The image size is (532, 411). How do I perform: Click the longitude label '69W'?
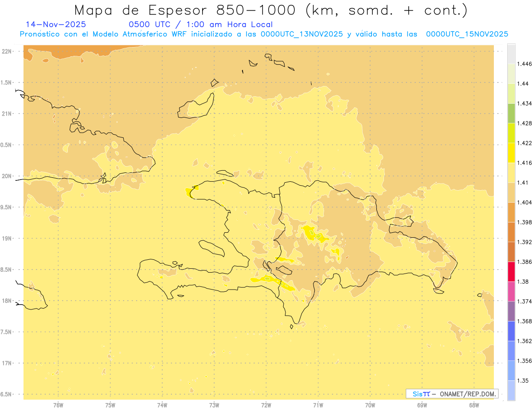click(422, 405)
